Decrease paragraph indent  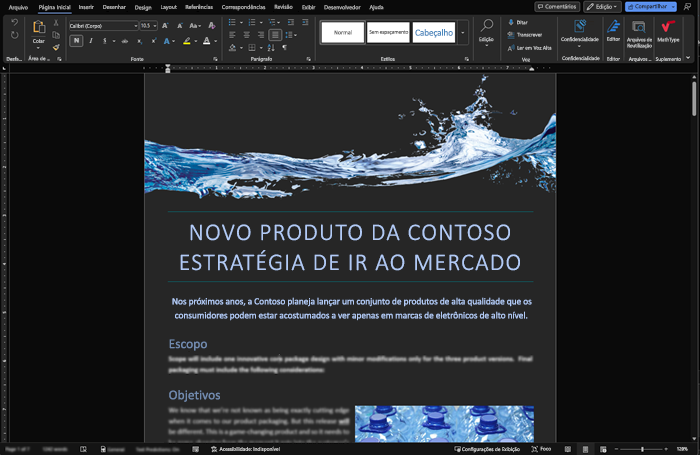(x=291, y=22)
